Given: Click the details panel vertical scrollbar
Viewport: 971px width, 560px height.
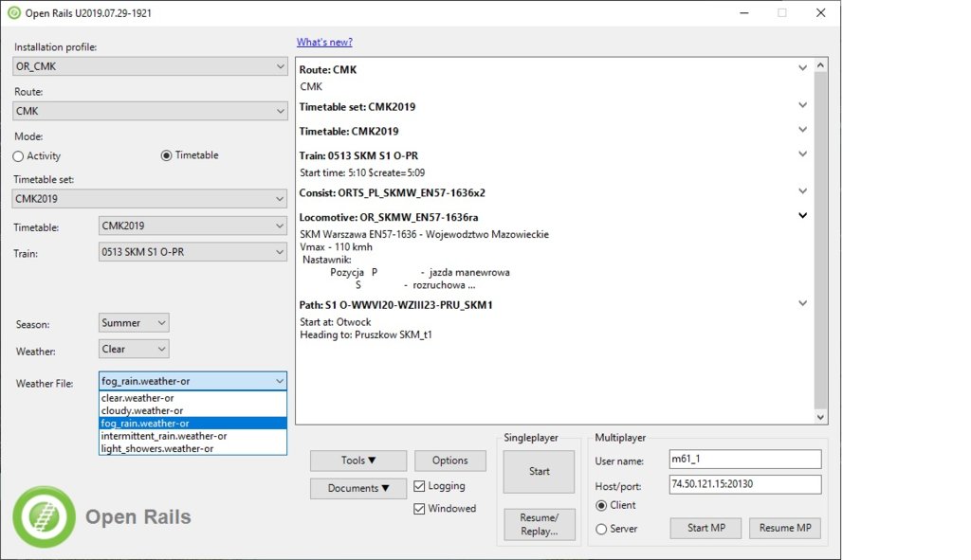Looking at the screenshot, I should (x=820, y=237).
